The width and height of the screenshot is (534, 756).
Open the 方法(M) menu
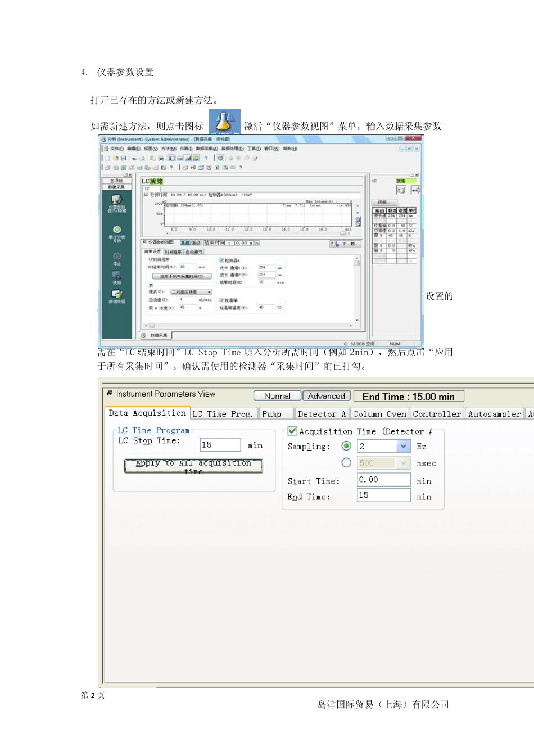pos(169,149)
